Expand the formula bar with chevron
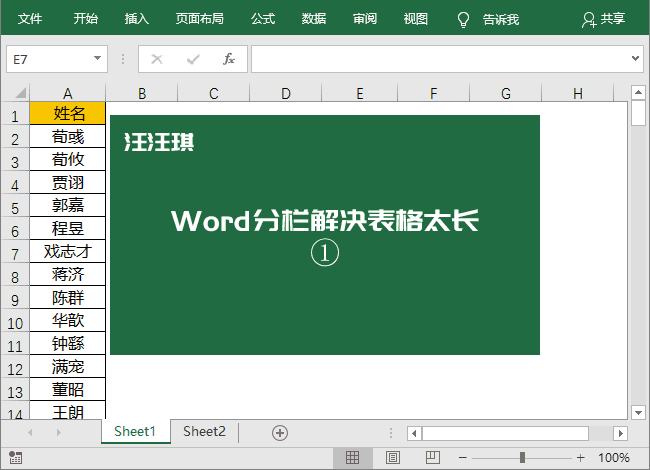 click(635, 58)
